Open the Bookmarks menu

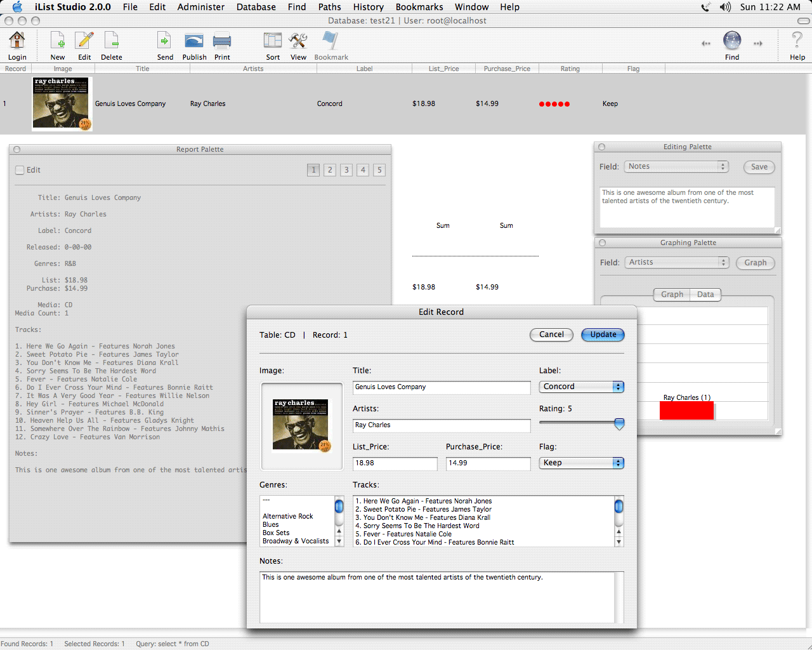tap(419, 7)
